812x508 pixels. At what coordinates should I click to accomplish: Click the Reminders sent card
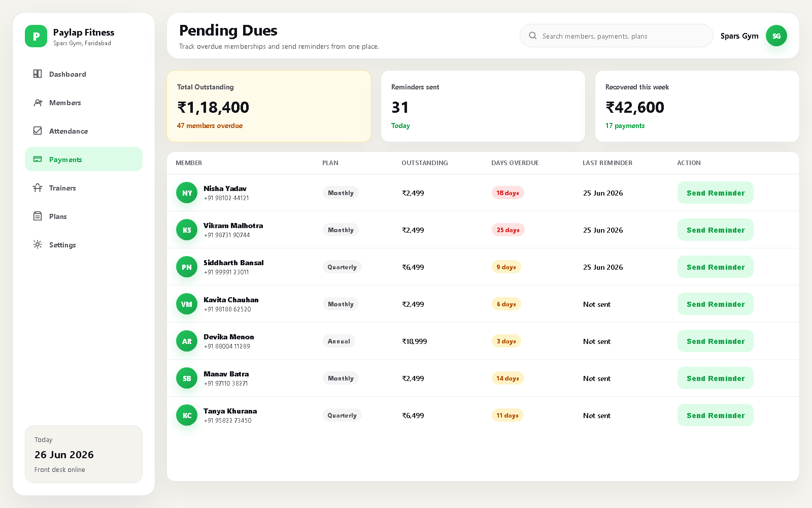click(483, 106)
